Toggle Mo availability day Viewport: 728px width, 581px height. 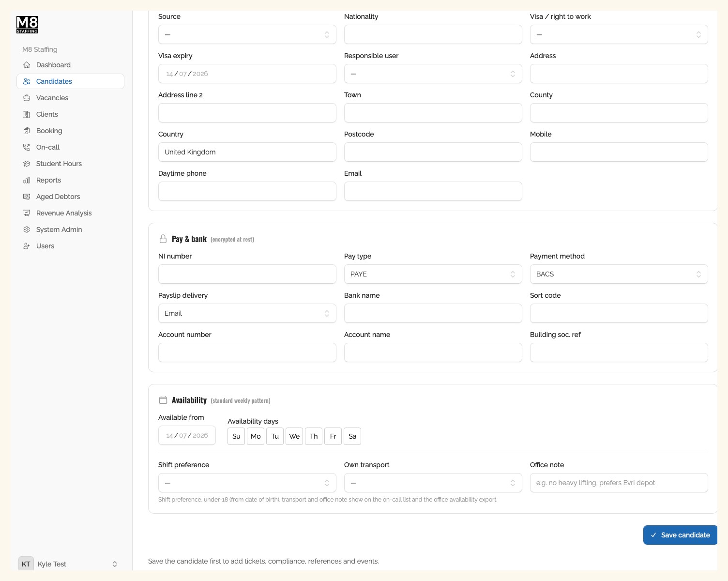pyautogui.click(x=256, y=436)
